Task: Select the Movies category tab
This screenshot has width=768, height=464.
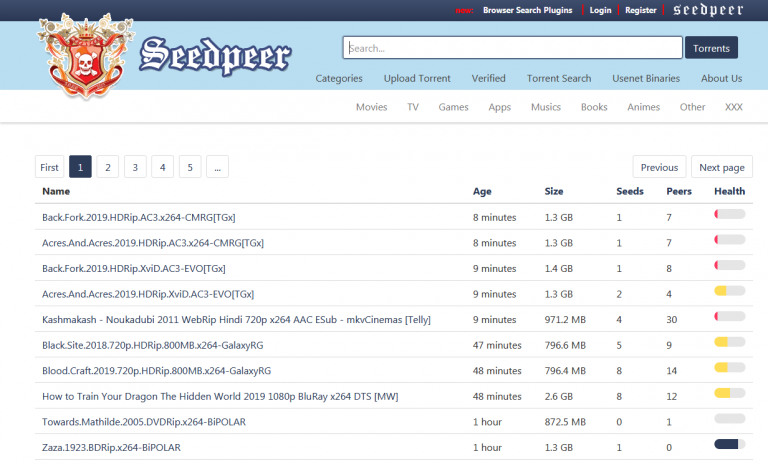Action: [371, 107]
